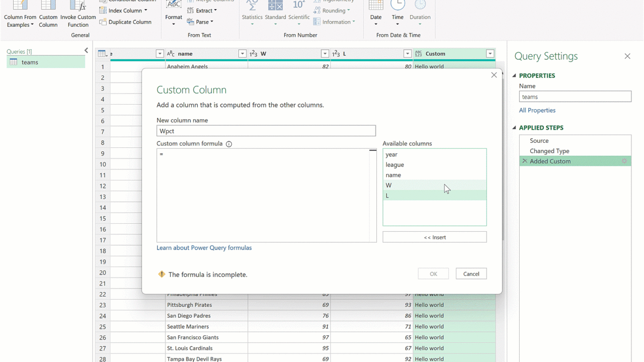Open Column From Examples tool
Image resolution: width=644 pixels, height=362 pixels.
(20, 14)
